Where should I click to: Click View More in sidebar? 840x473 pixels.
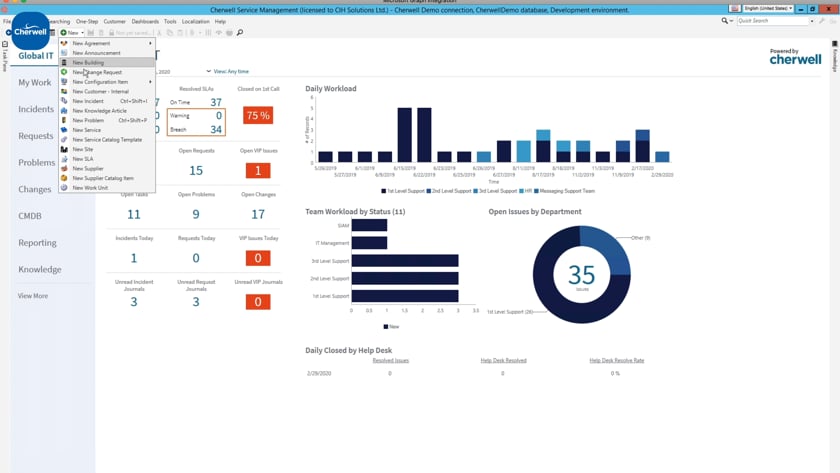coord(33,296)
